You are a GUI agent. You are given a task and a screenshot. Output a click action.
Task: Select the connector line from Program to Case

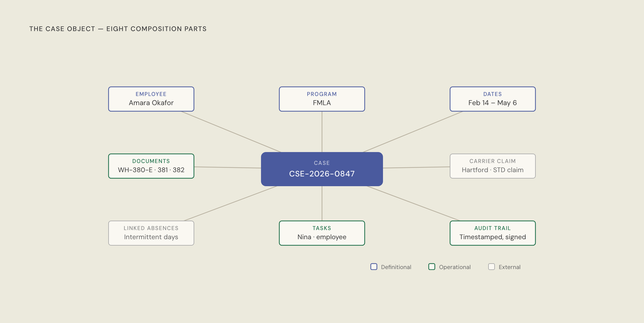pyautogui.click(x=322, y=132)
